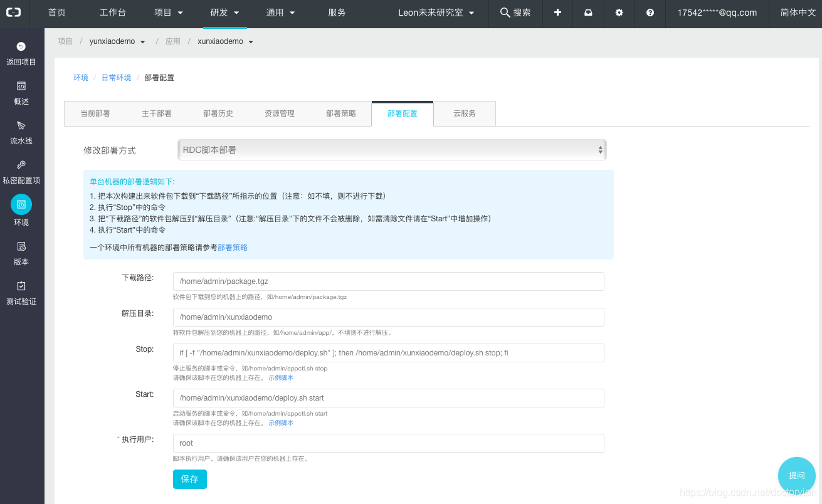Switch to the 部署策略 tab
The height and width of the screenshot is (504, 822).
341,113
